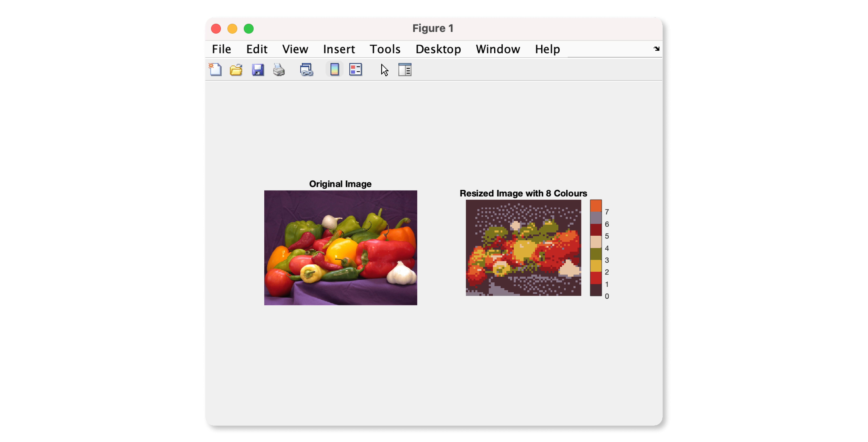Image resolution: width=868 pixels, height=442 pixels.
Task: Open the Help menu
Action: [x=547, y=49]
